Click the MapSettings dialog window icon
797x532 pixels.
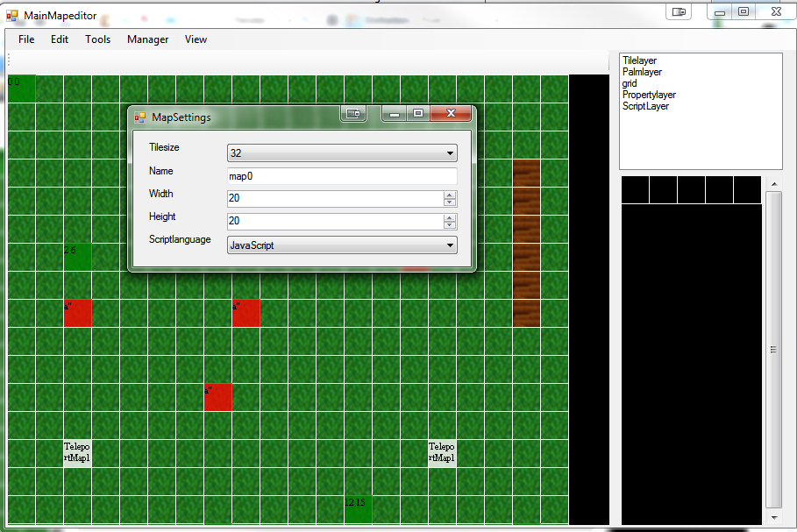click(140, 117)
